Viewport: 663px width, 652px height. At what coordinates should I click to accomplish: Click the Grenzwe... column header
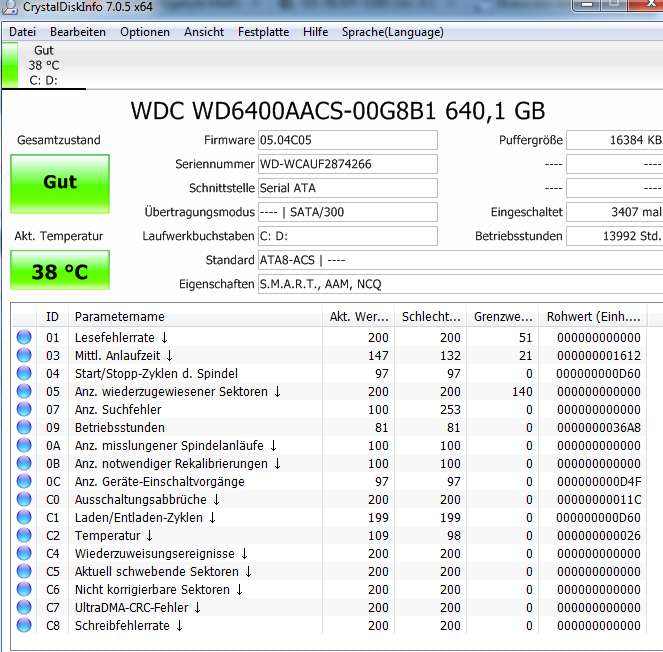(x=502, y=317)
